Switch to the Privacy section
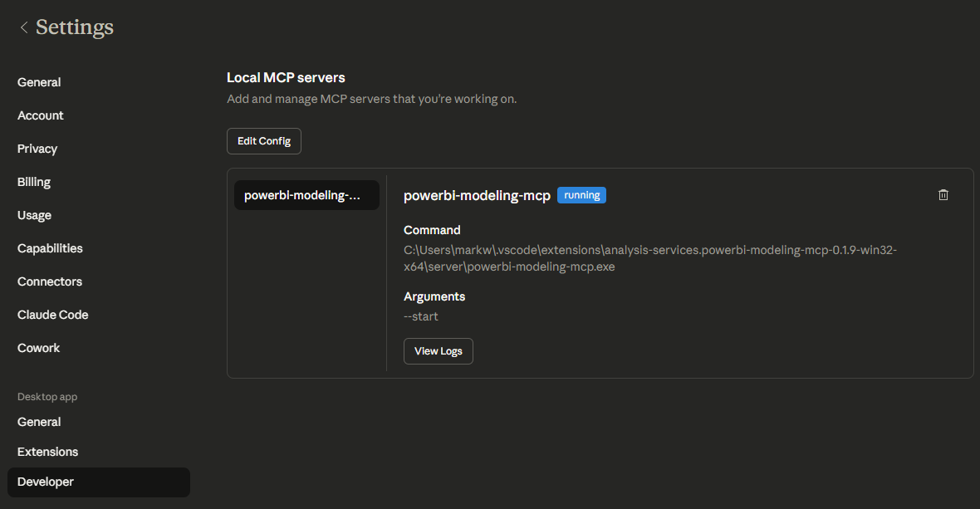Image resolution: width=980 pixels, height=509 pixels. point(37,149)
